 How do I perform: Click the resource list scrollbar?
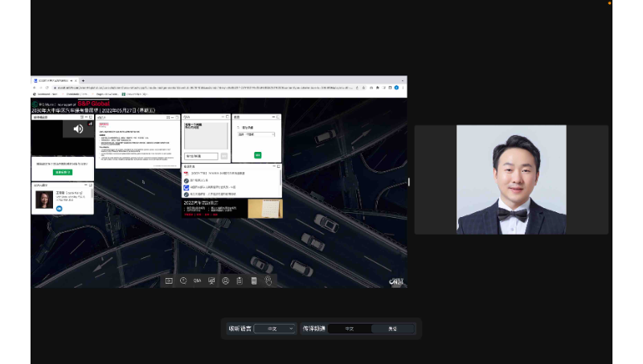tap(281, 178)
